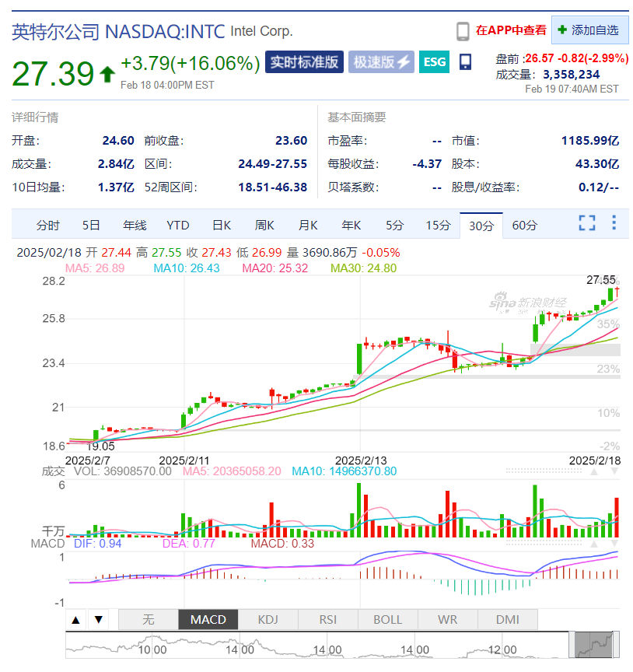This screenshot has width=633, height=672.
Task: Click the grey up arrow above the volume panel
Action: click(x=594, y=472)
